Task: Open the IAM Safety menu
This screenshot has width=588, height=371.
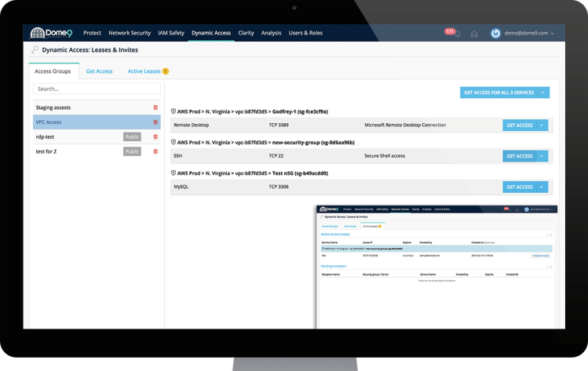Action: coord(171,33)
